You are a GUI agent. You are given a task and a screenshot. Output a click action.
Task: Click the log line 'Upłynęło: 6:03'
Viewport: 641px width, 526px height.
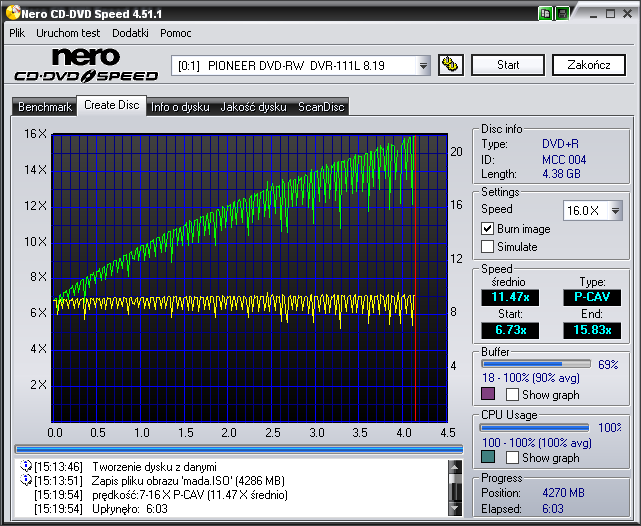coord(130,509)
